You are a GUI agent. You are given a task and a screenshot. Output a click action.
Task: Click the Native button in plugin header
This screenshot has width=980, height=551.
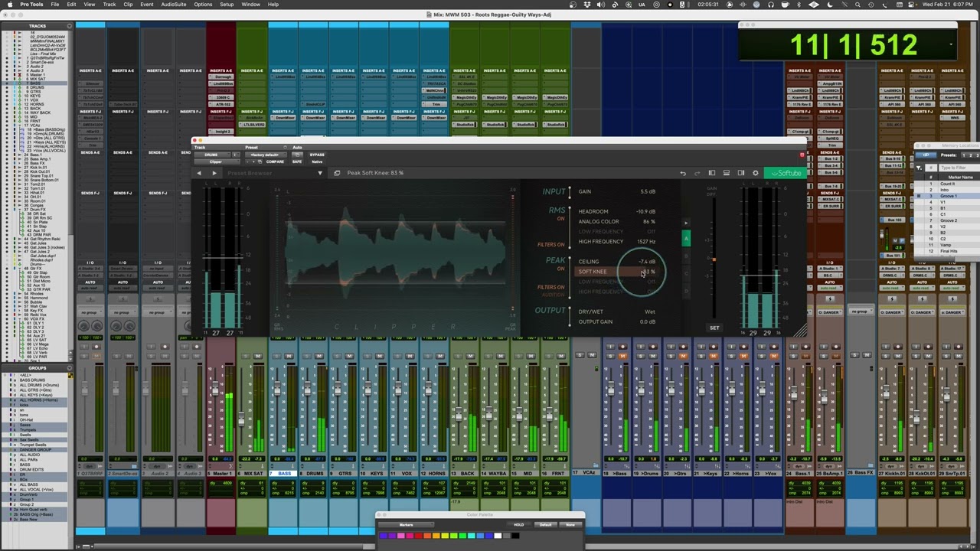click(317, 161)
